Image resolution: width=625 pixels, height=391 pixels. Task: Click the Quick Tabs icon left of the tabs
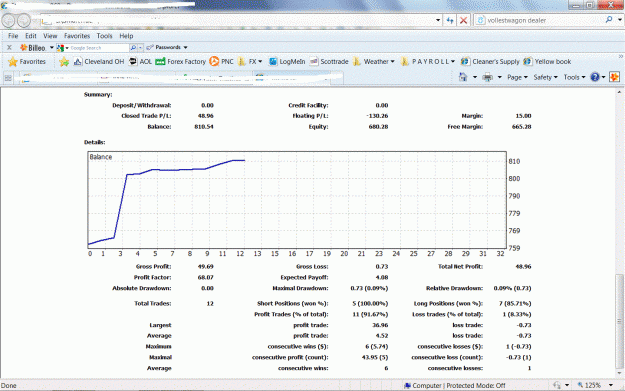point(8,78)
